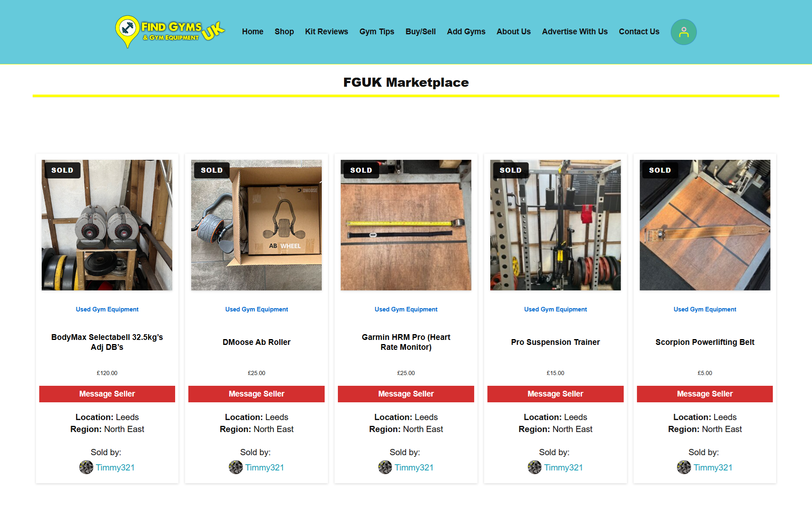Viewport: 812px width, 513px height.
Task: Click seller avatar under Garmin HRM Pro
Action: [x=385, y=467]
